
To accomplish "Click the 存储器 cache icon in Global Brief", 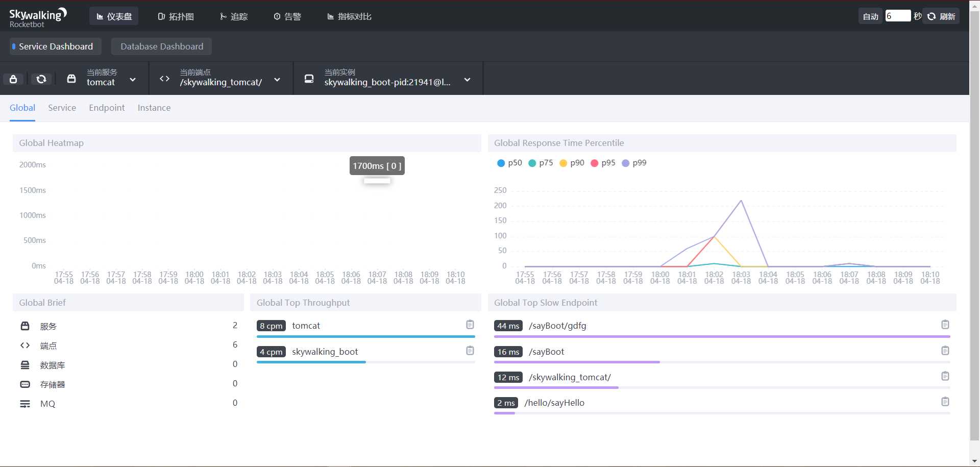I will click(x=25, y=384).
